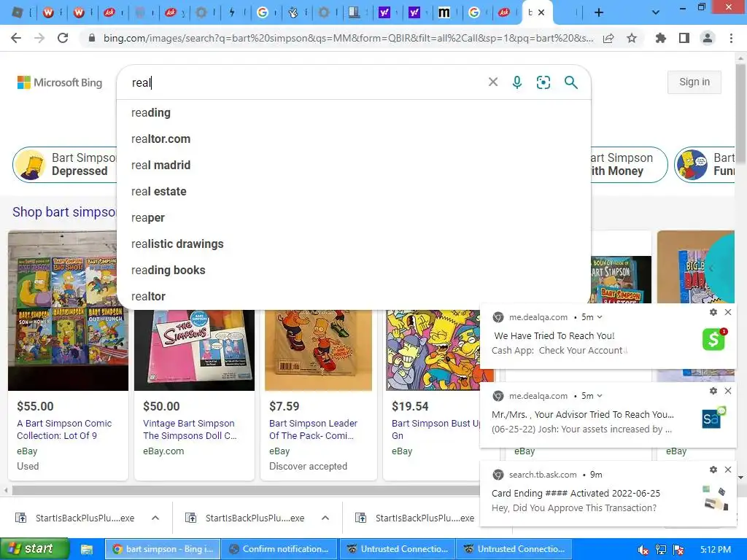The width and height of the screenshot is (747, 560).
Task: Select 'reading books' suggestion
Action: point(354,270)
